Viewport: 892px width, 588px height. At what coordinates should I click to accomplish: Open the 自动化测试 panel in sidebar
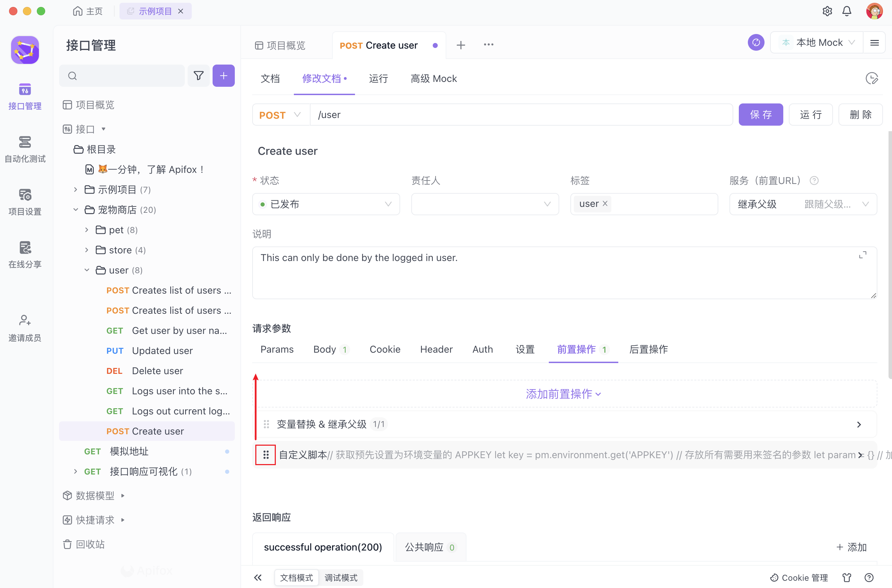pos(25,149)
